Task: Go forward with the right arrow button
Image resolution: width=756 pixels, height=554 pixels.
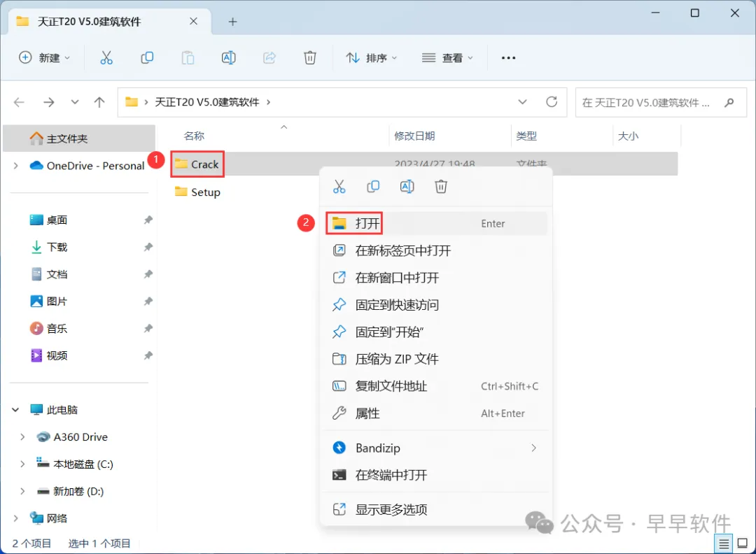Action: (49, 102)
